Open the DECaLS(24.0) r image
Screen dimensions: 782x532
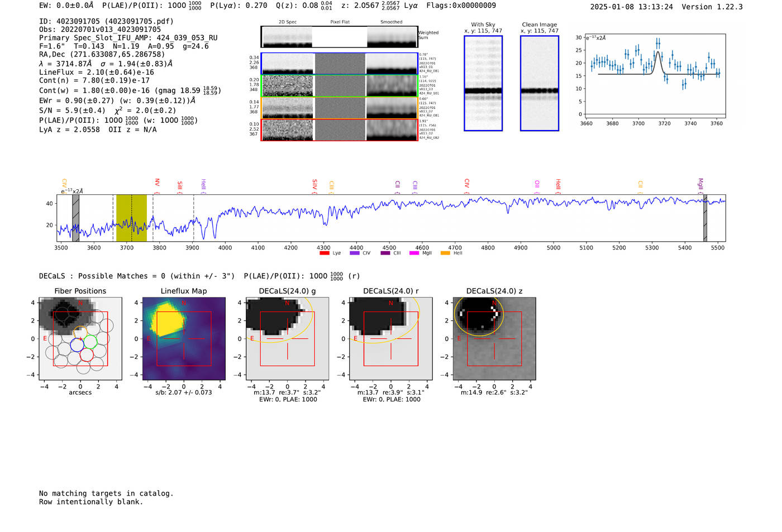coord(390,338)
